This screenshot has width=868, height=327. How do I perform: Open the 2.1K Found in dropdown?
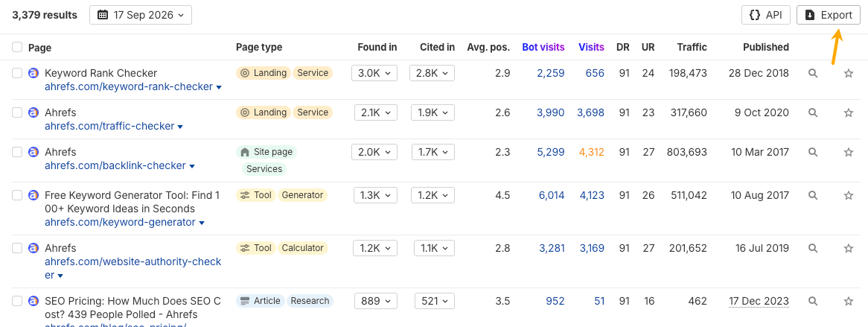coord(376,112)
